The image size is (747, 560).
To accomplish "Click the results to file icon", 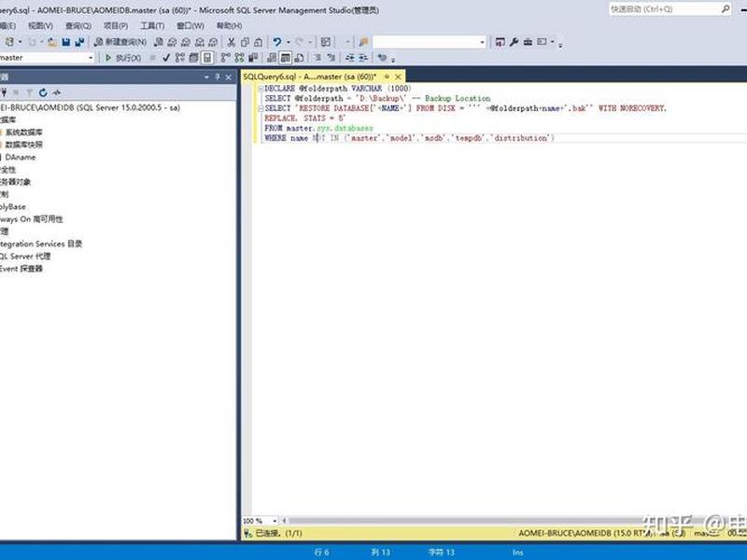I will [300, 58].
